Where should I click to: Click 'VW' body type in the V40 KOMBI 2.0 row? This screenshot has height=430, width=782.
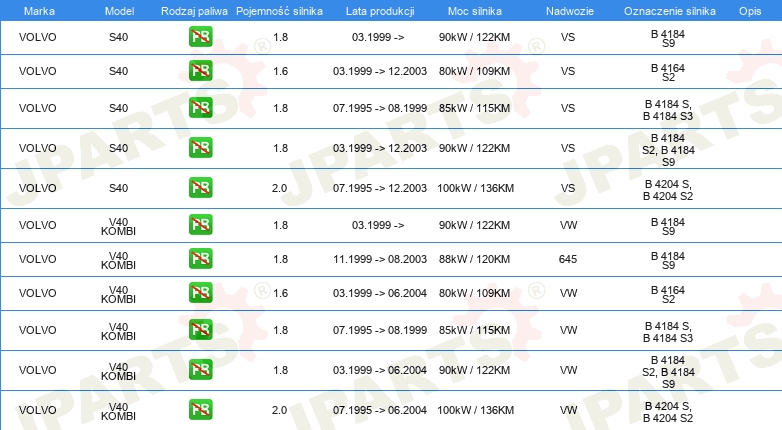pyautogui.click(x=568, y=410)
